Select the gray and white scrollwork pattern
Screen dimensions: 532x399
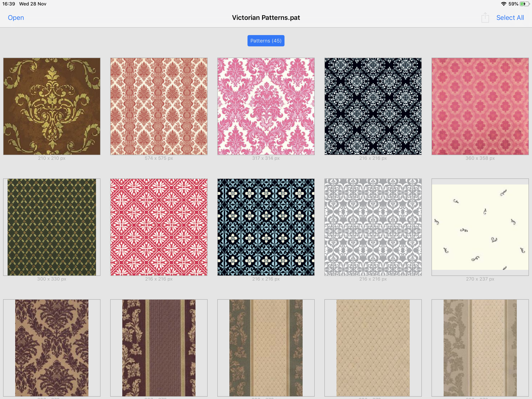[x=373, y=227]
